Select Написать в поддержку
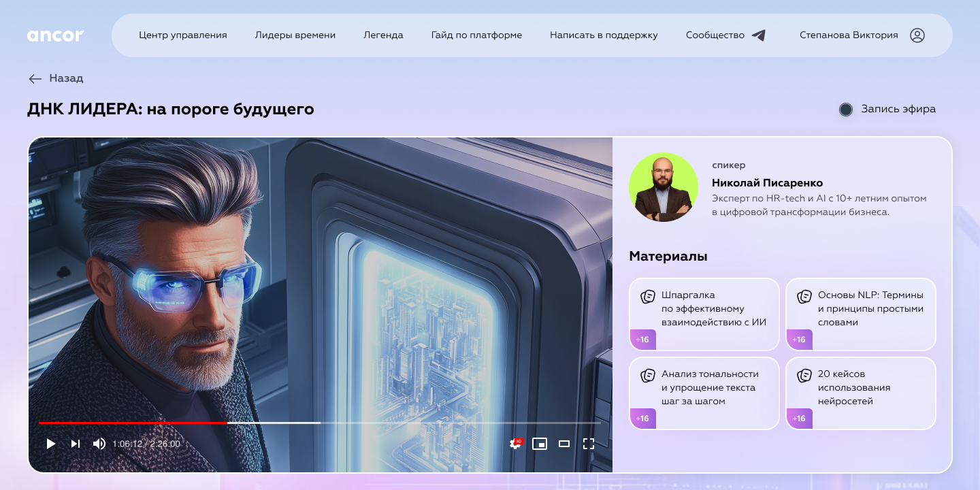 tap(604, 35)
